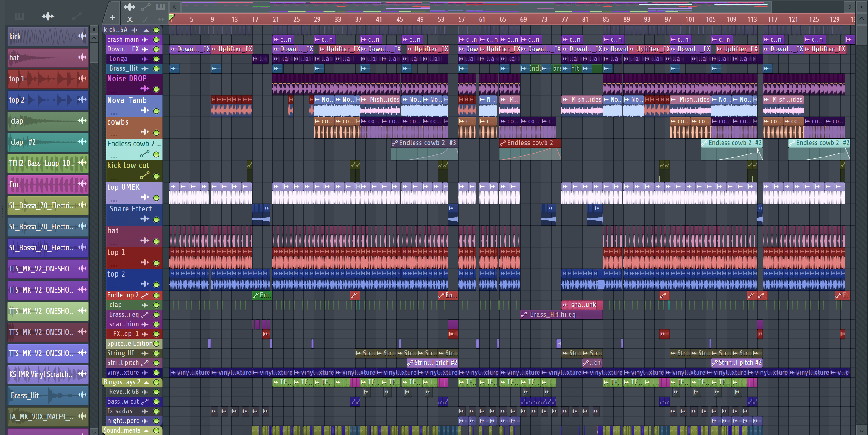Collapse the Bingos..ays 2 track group

tap(146, 382)
